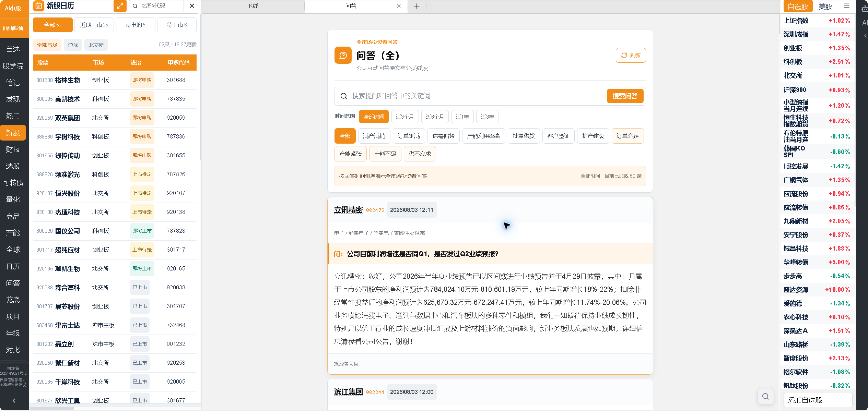Open the watchlist hamburger menu
This screenshot has height=411, width=868.
pos(847,6)
